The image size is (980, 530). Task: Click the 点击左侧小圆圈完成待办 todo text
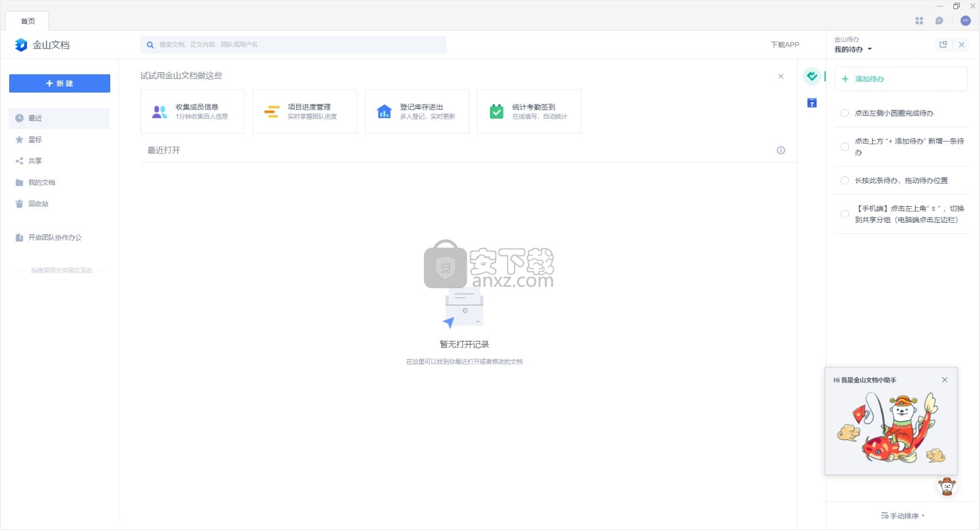coord(894,113)
